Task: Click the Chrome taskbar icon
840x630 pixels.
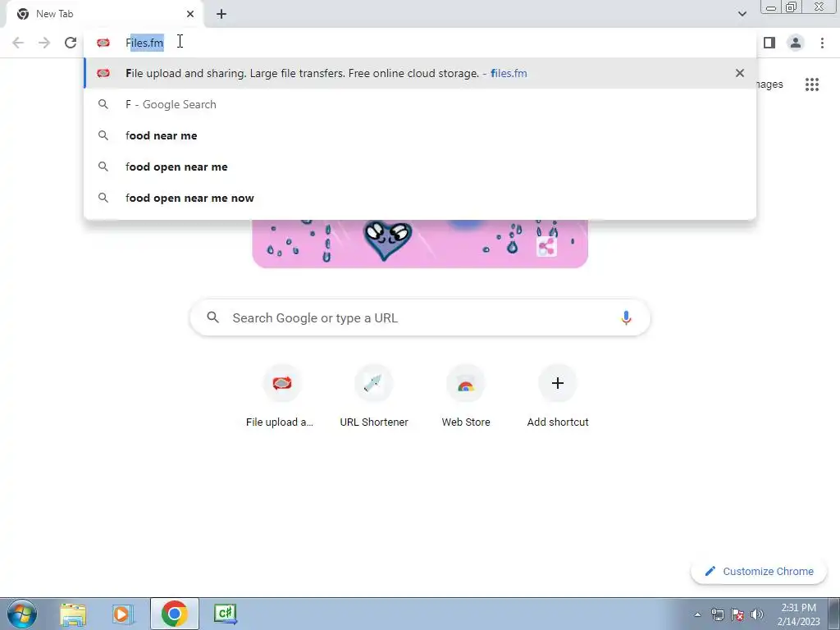Action: [174, 614]
